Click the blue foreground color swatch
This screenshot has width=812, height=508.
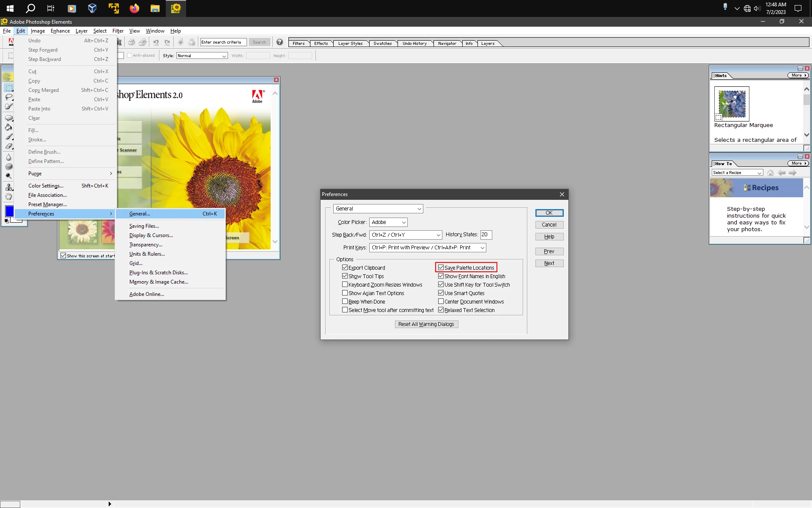9,211
